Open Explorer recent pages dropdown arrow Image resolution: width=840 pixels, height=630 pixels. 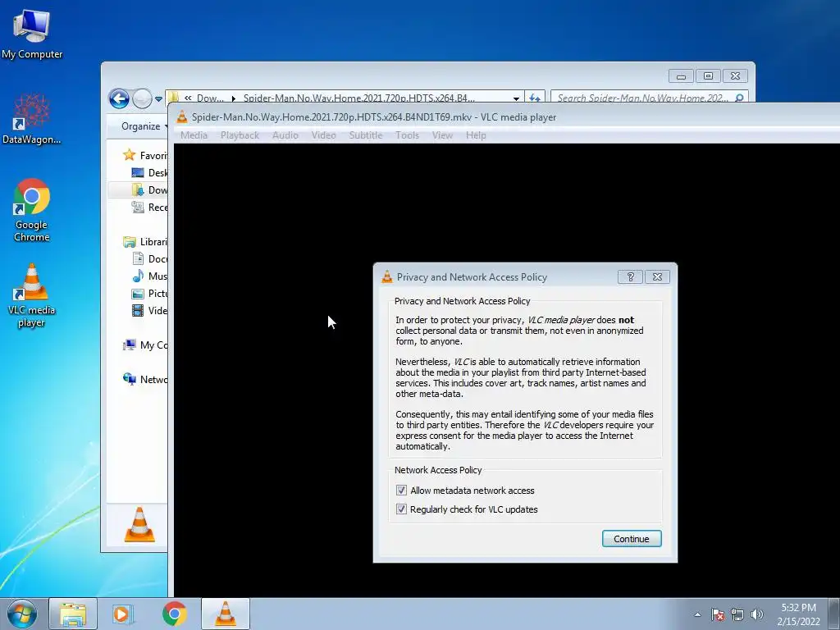[x=158, y=99]
